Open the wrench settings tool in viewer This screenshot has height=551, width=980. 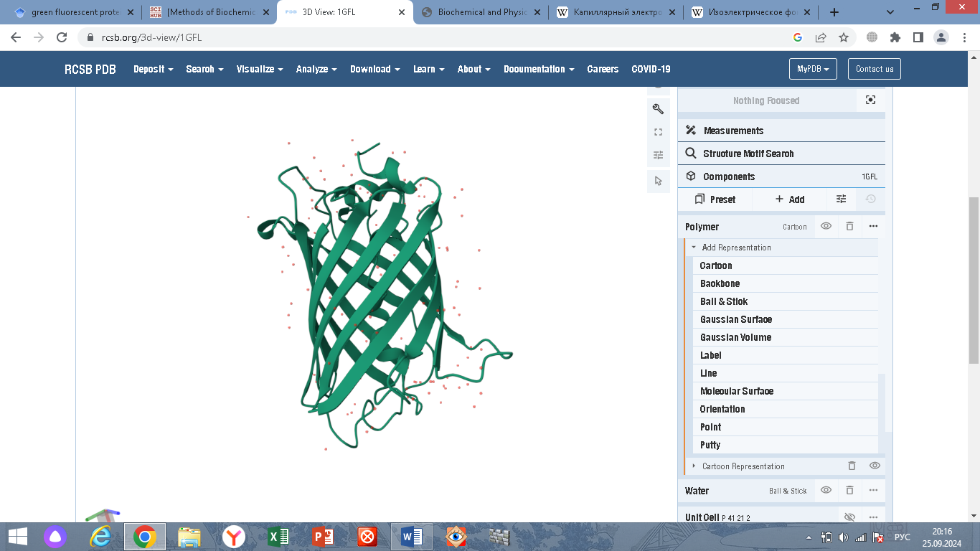pos(658,109)
